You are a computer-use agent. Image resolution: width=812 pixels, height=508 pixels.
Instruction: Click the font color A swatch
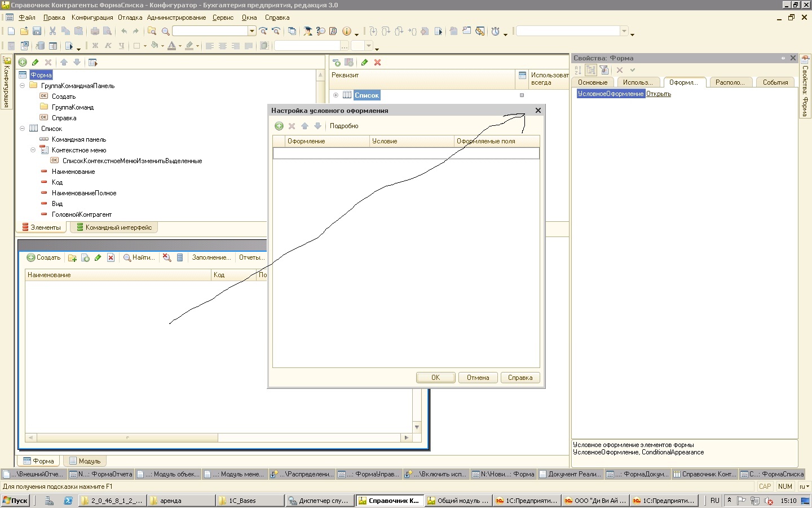pyautogui.click(x=172, y=46)
